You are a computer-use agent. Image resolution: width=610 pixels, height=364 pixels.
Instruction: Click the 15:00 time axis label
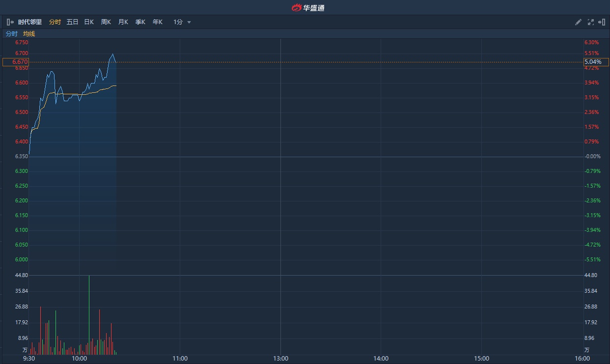click(482, 359)
